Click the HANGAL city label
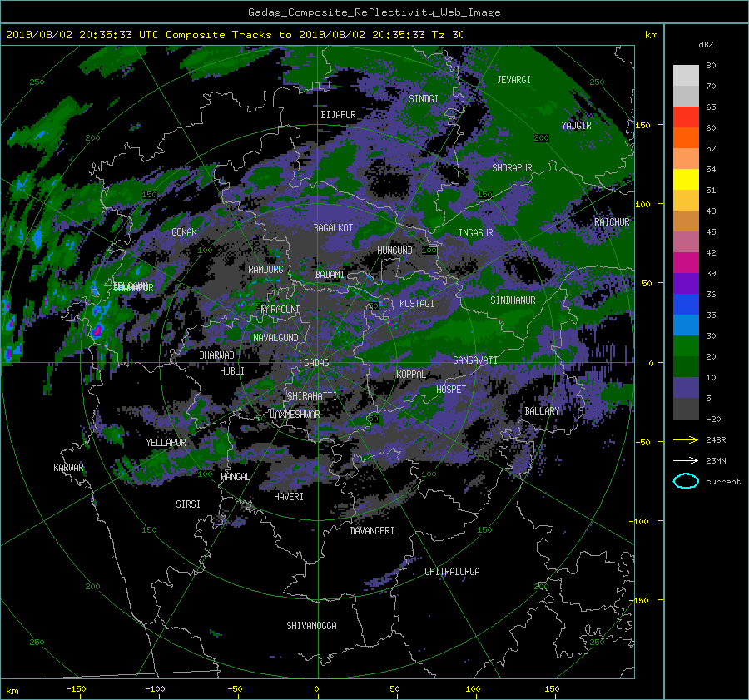749x700 pixels. pos(235,477)
